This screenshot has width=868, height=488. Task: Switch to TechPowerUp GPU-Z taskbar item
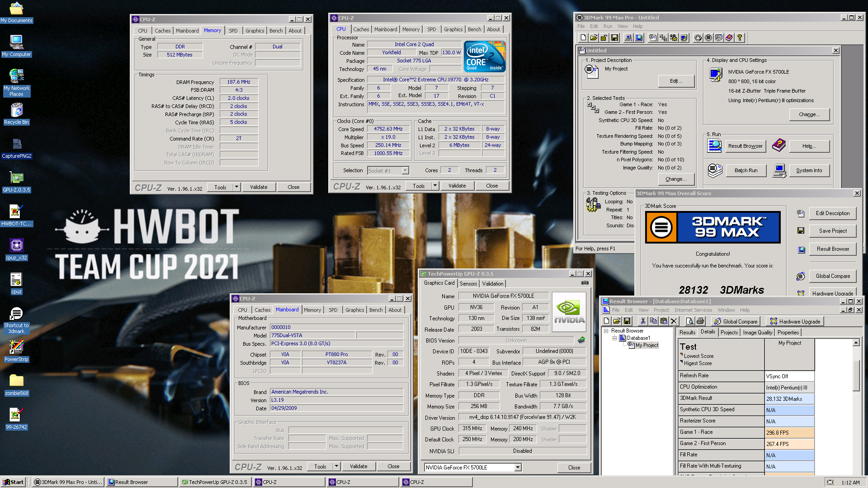point(215,482)
